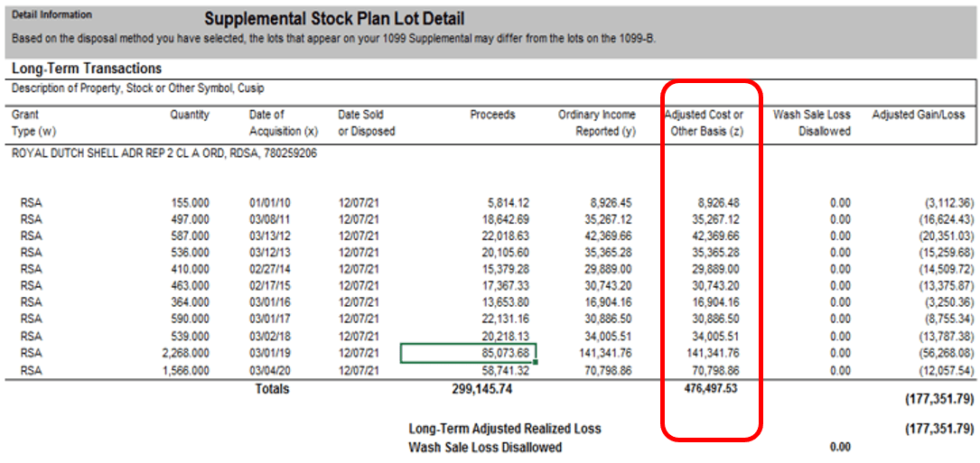Select the Grant Type column header

coord(33,123)
